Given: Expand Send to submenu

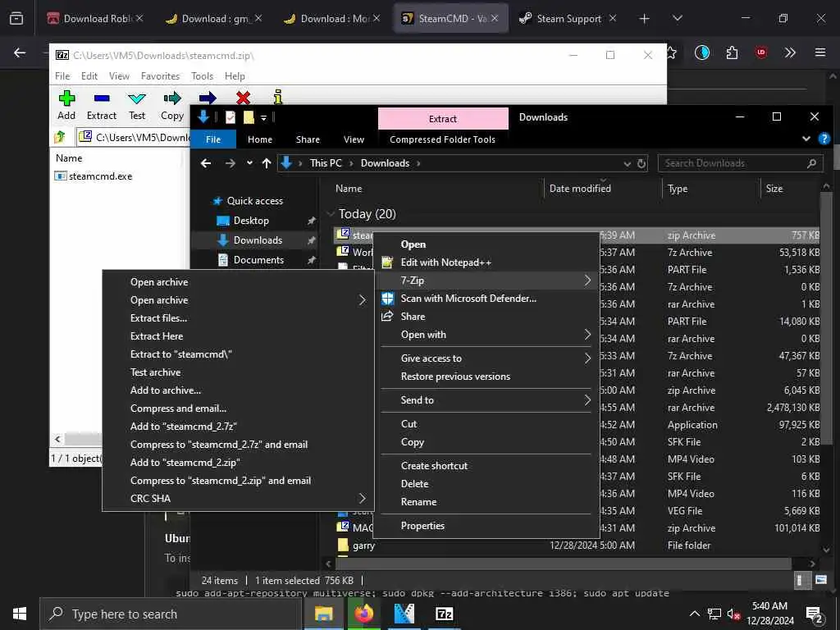Looking at the screenshot, I should [486, 400].
